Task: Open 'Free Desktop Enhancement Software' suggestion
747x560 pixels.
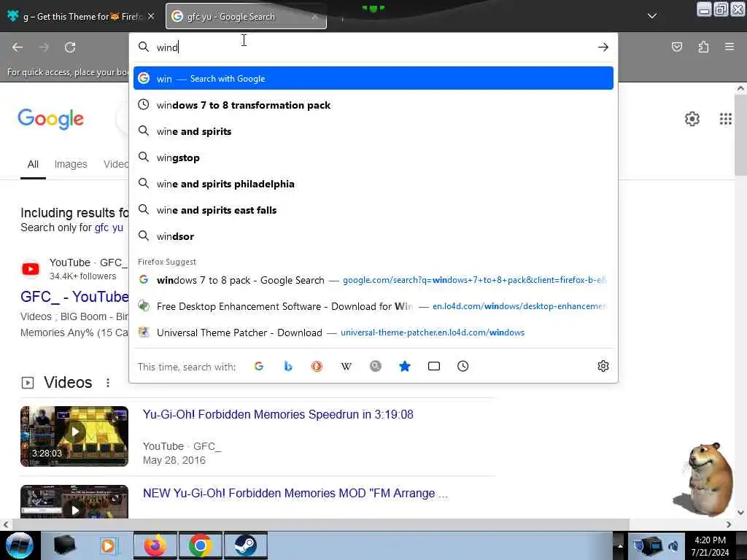Action: point(373,306)
